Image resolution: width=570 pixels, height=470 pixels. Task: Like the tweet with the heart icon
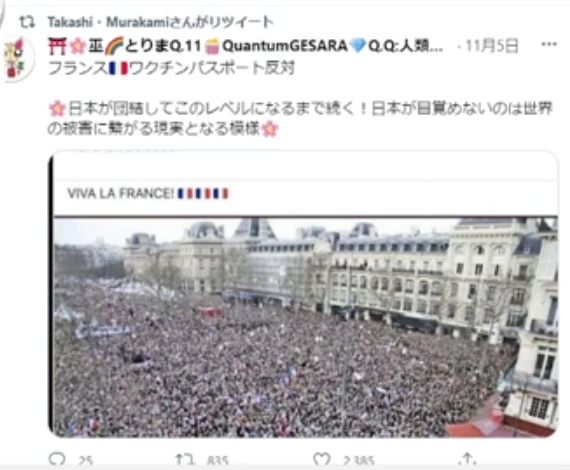coord(322,459)
